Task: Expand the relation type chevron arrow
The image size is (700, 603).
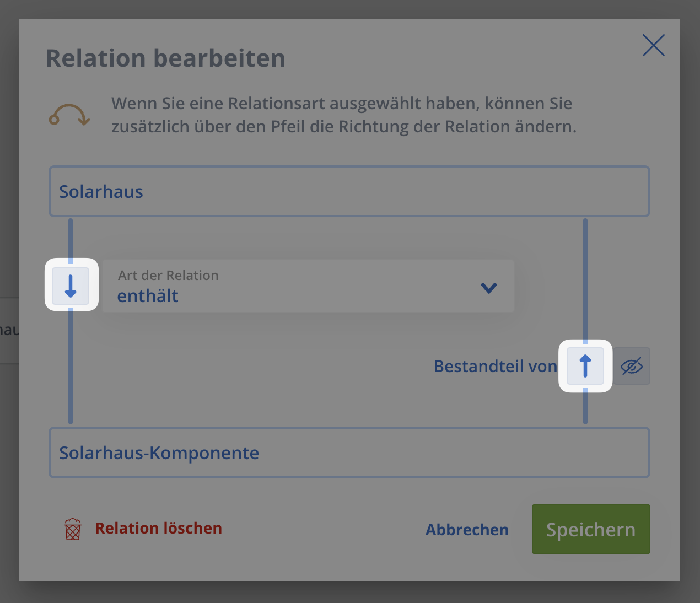Action: pos(489,288)
